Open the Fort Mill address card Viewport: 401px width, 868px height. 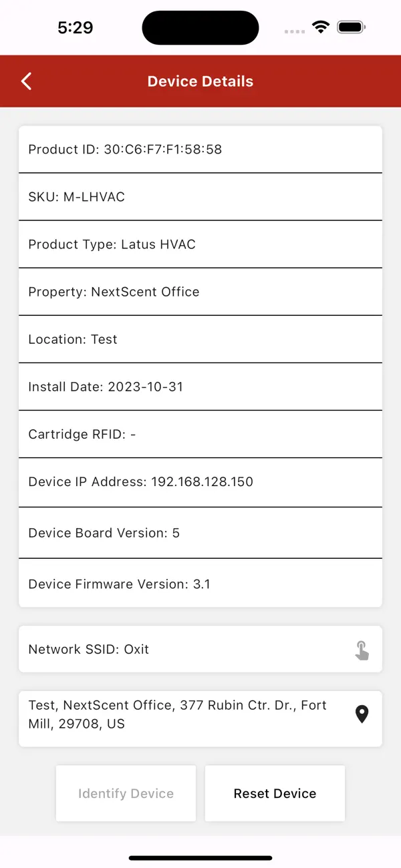pyautogui.click(x=200, y=718)
